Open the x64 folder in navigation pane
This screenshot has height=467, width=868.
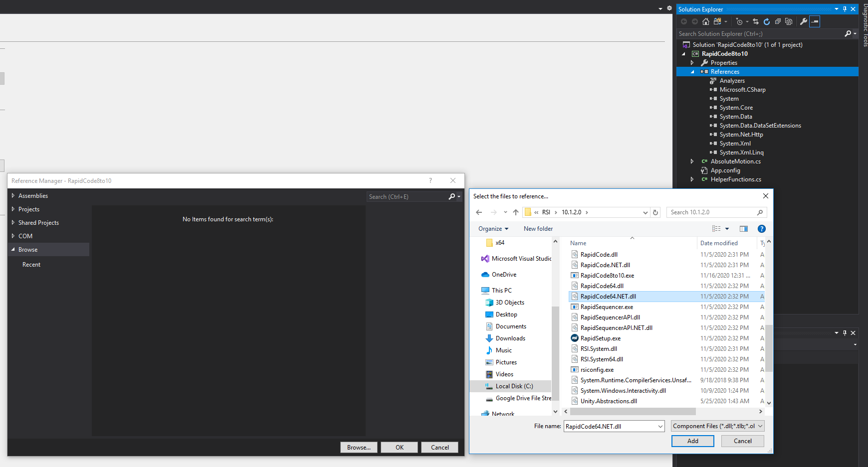[x=500, y=243]
